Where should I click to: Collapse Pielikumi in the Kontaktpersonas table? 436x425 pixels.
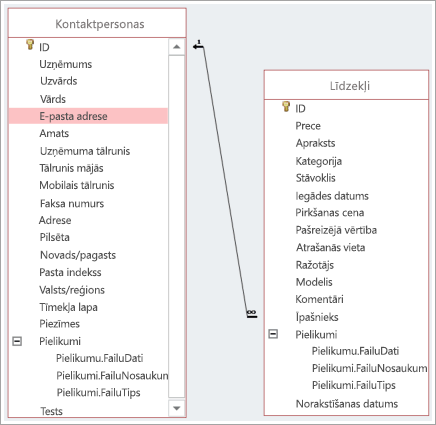(x=17, y=341)
